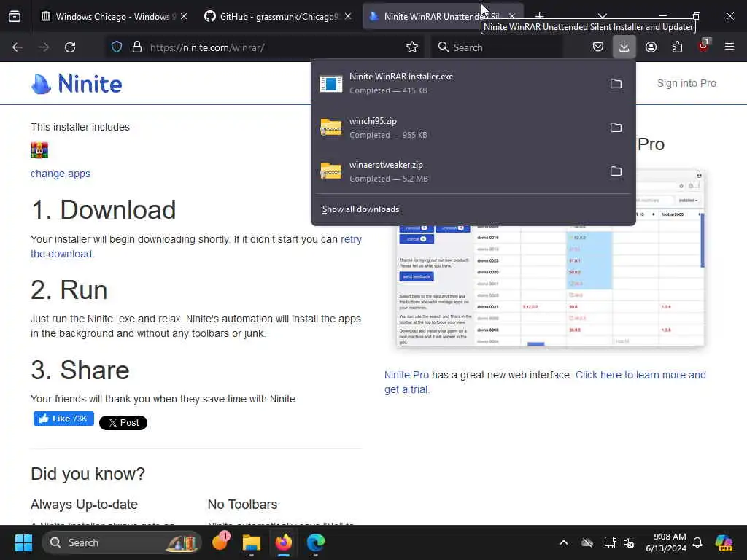Click here to learn more and get a trial link
Image resolution: width=747 pixels, height=560 pixels.
point(640,376)
